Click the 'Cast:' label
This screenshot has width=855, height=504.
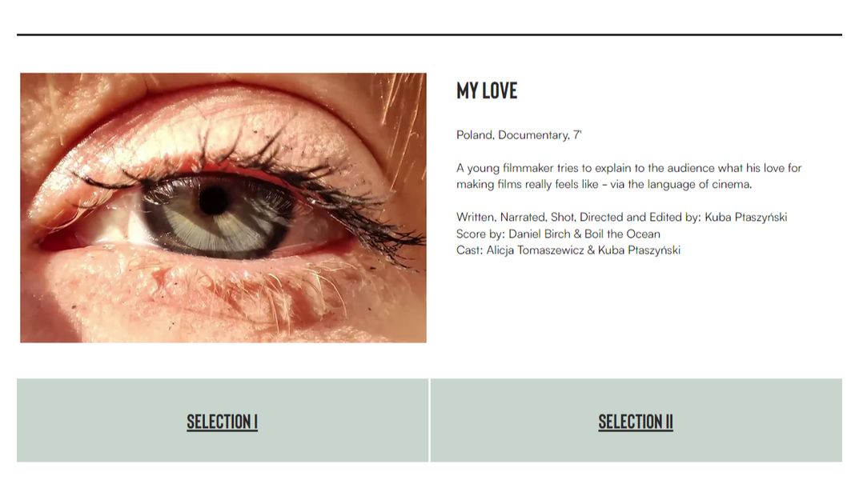469,250
